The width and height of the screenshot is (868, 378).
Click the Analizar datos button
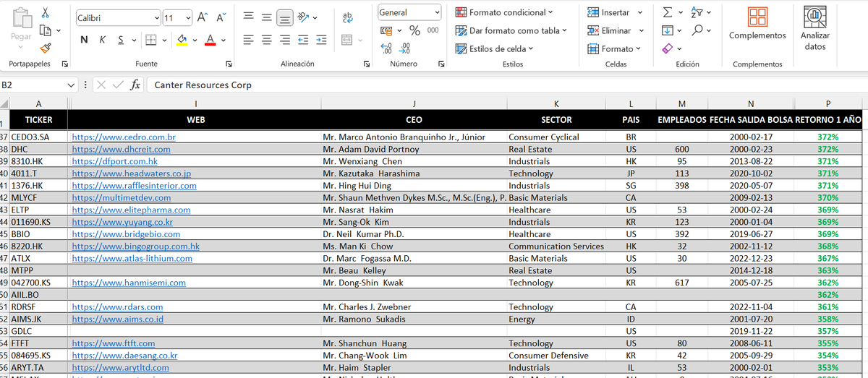pos(815,29)
